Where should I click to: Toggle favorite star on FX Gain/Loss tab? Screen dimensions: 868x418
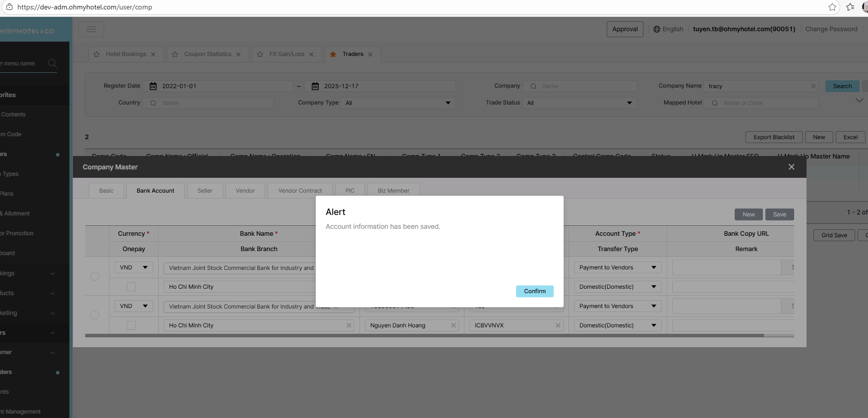pos(260,54)
